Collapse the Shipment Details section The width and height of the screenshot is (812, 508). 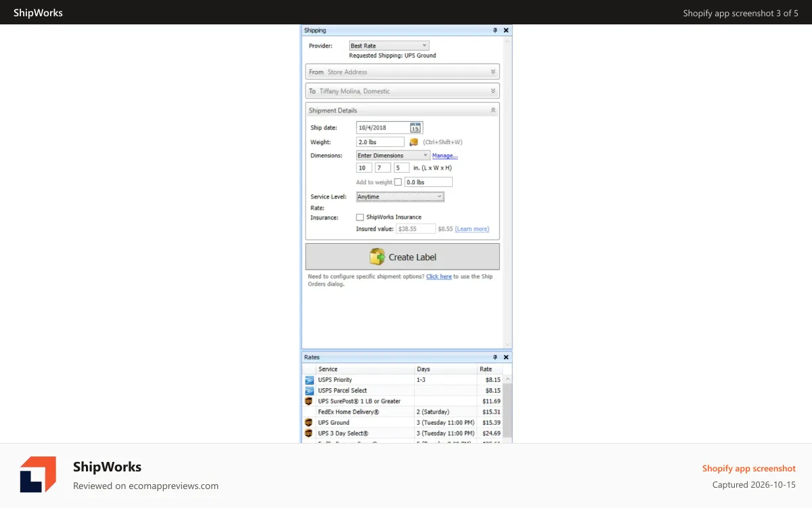[x=403, y=110]
